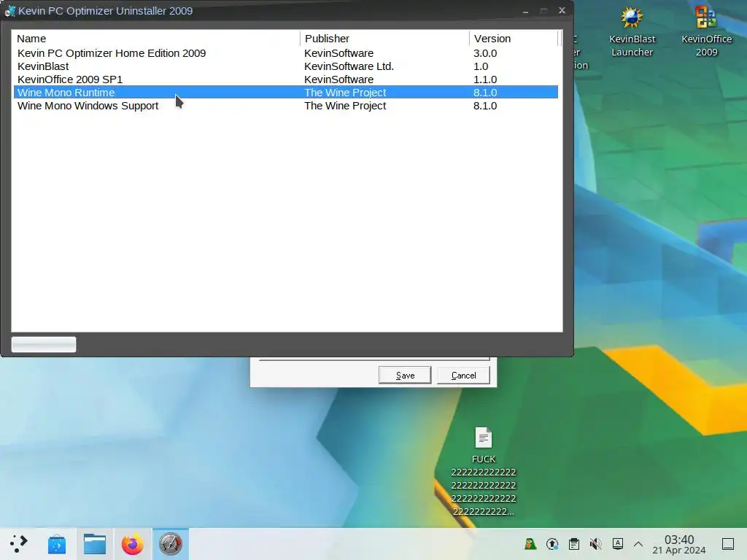Click the show desktop button in panel
Screen dimensions: 747x560
(x=728, y=544)
